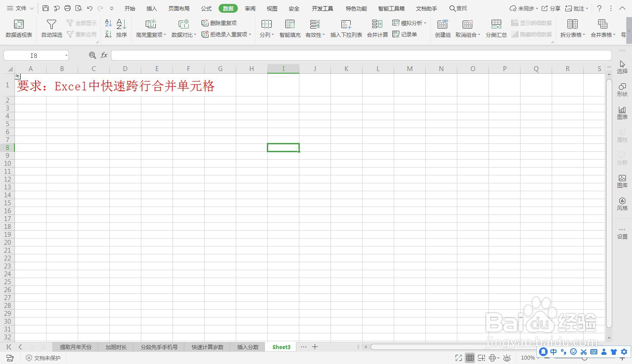Open the 加班时长 sheet tab

(x=116, y=347)
